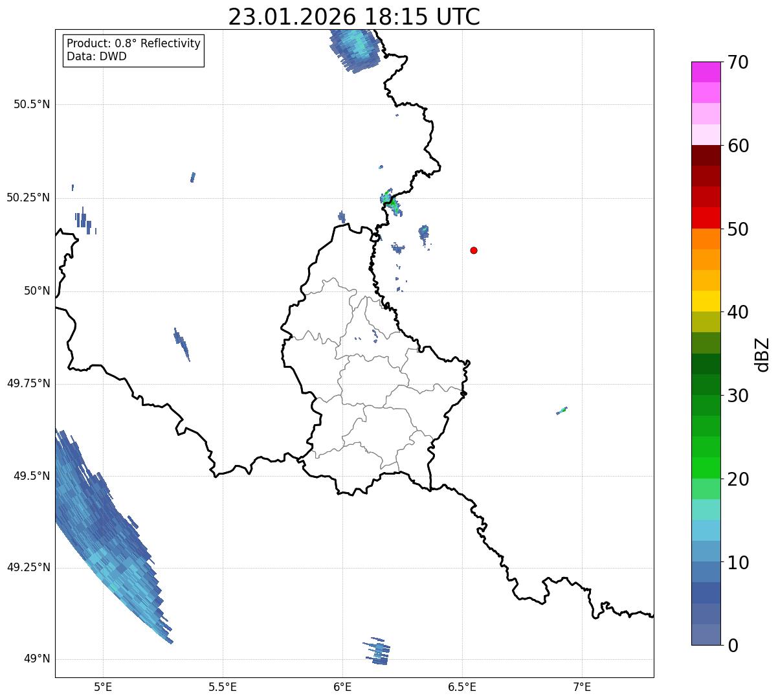This screenshot has height=700, width=778.
Task: Click the 49.5°N latitude label
Action: click(x=32, y=476)
